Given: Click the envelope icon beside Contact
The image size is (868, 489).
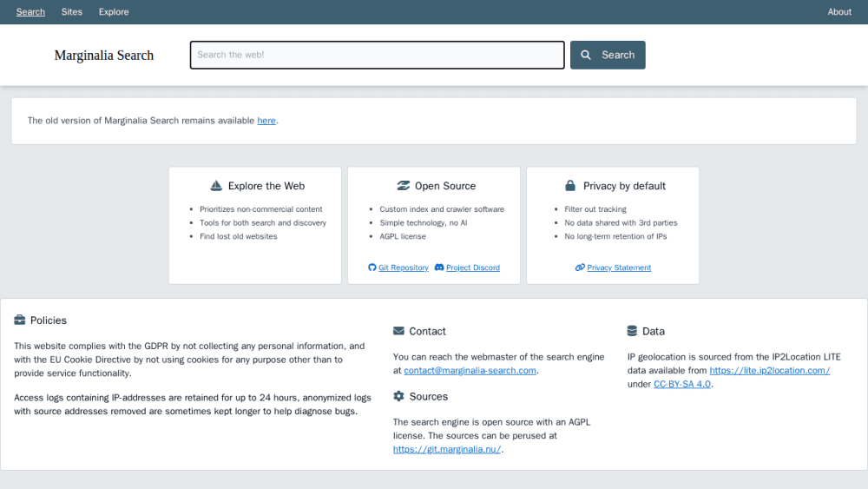Looking at the screenshot, I should 398,331.
